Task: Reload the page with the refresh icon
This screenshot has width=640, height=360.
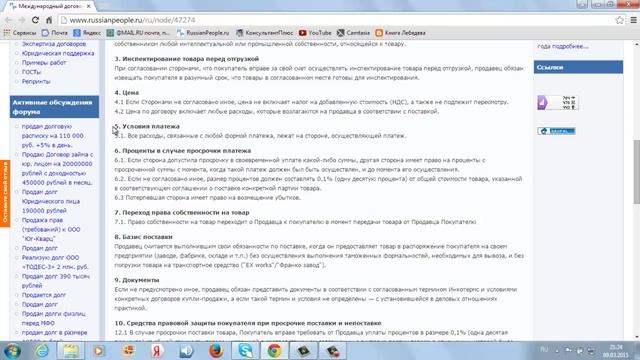Action: click(36, 20)
